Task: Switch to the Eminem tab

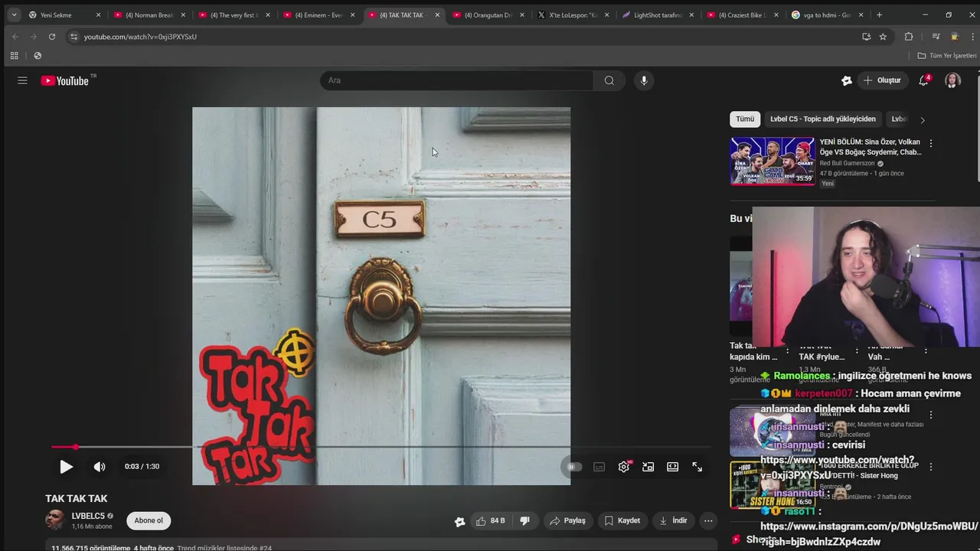Action: click(319, 15)
